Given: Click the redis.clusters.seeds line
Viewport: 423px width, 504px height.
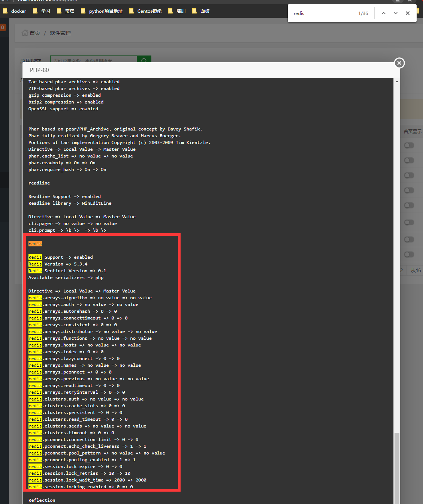Looking at the screenshot, I should (88, 426).
